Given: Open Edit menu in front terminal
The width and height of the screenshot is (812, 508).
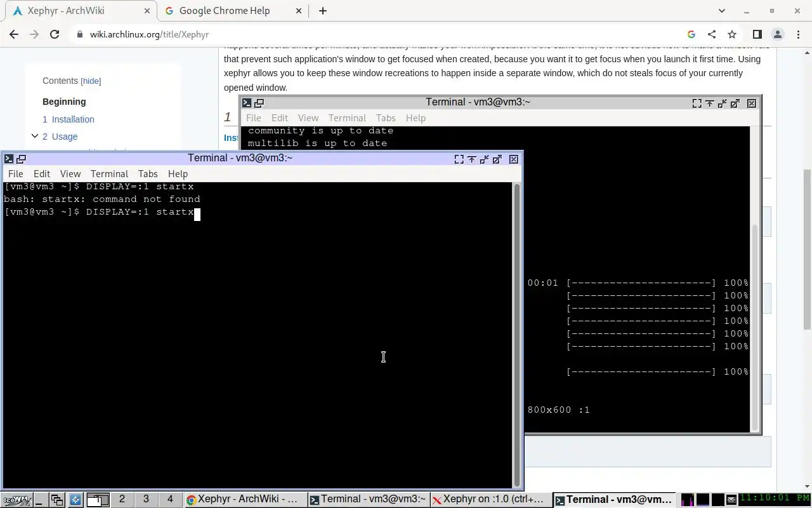Looking at the screenshot, I should 42,174.
